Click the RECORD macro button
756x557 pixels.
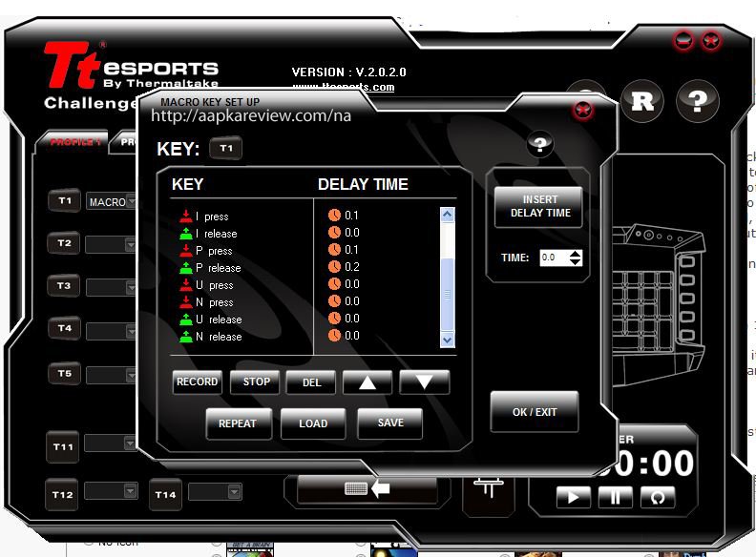tap(198, 382)
